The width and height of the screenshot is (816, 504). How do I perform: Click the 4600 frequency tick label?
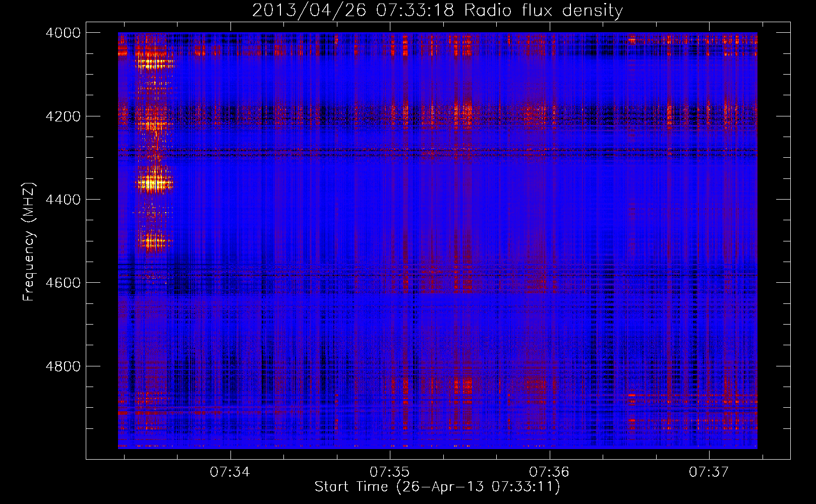click(x=63, y=283)
